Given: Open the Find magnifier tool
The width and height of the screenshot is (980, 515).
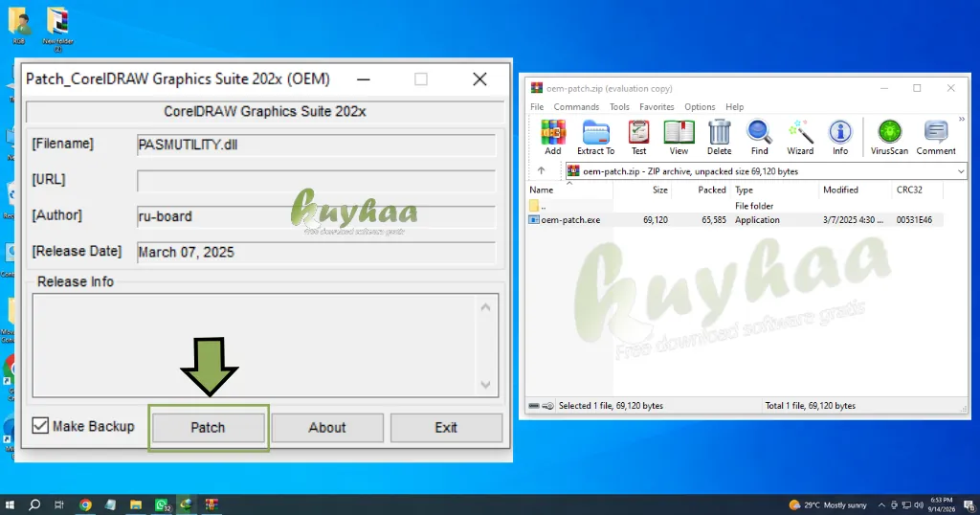Looking at the screenshot, I should tap(759, 137).
